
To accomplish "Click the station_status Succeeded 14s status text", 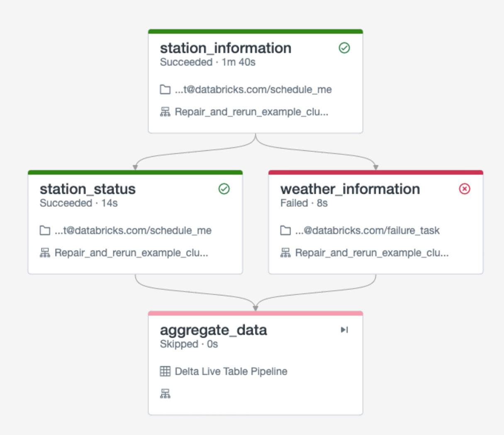I will 79,203.
